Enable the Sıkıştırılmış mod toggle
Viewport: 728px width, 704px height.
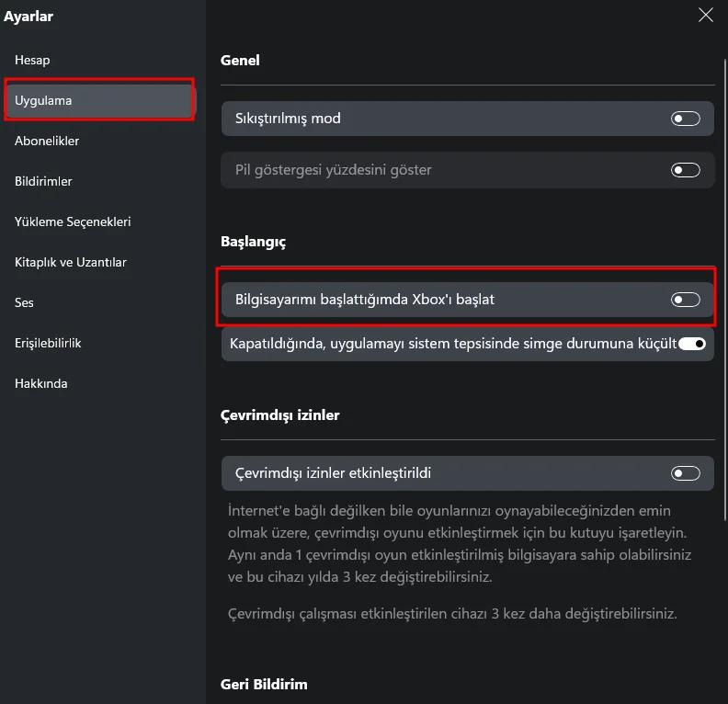point(686,119)
